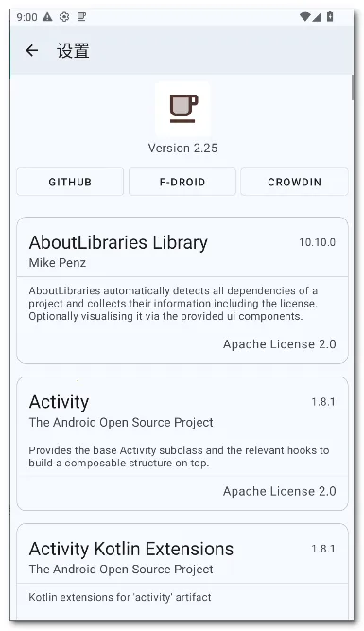
Task: Tap the coffee cup app logo
Action: 183,109
